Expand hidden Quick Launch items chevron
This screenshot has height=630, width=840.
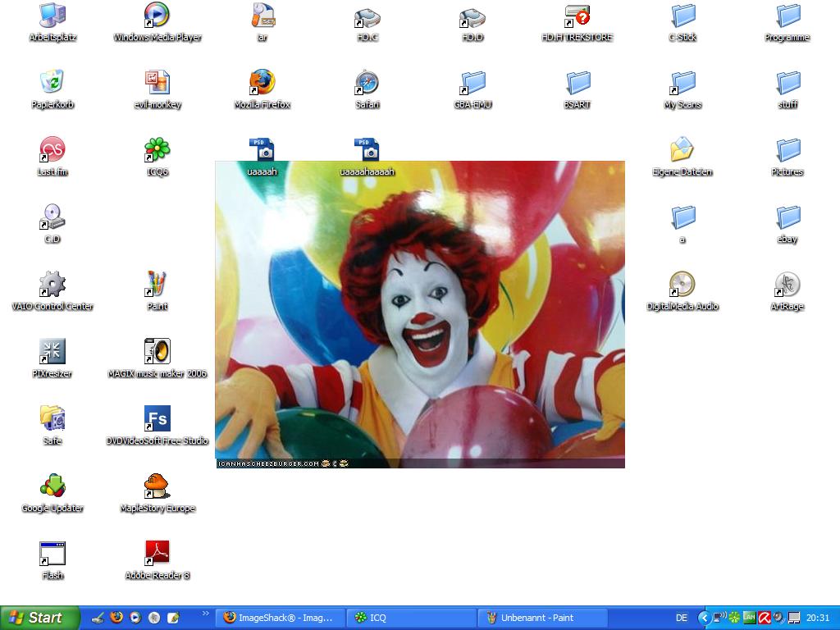tap(206, 614)
